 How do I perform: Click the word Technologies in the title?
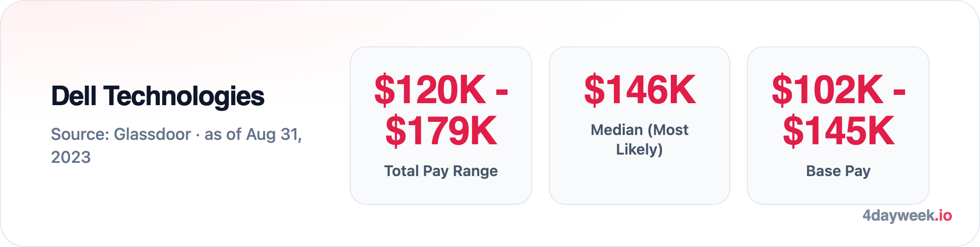coord(184,96)
